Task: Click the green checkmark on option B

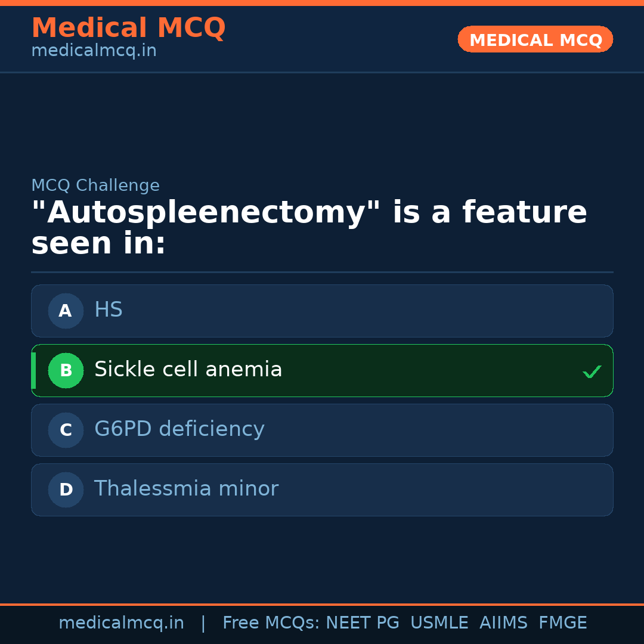Action: coord(592,371)
